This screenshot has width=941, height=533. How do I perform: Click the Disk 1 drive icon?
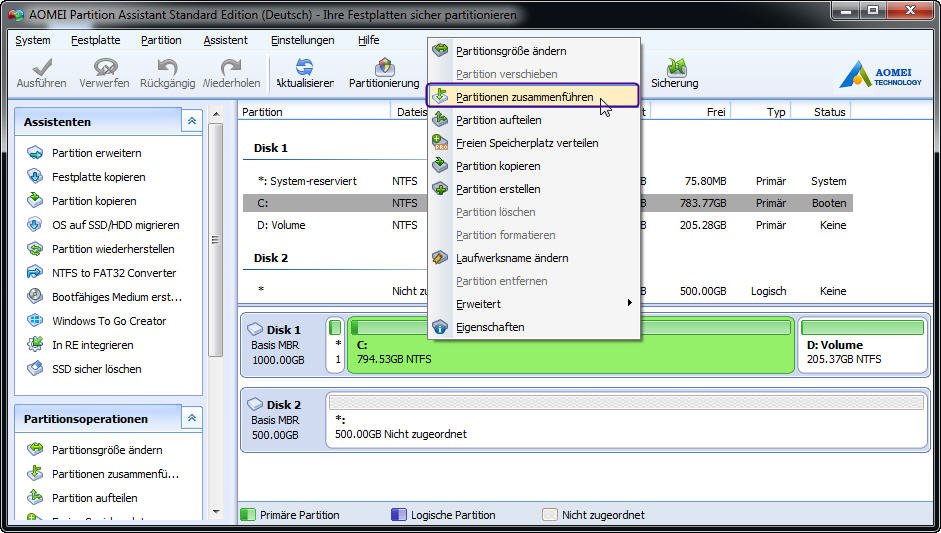255,330
